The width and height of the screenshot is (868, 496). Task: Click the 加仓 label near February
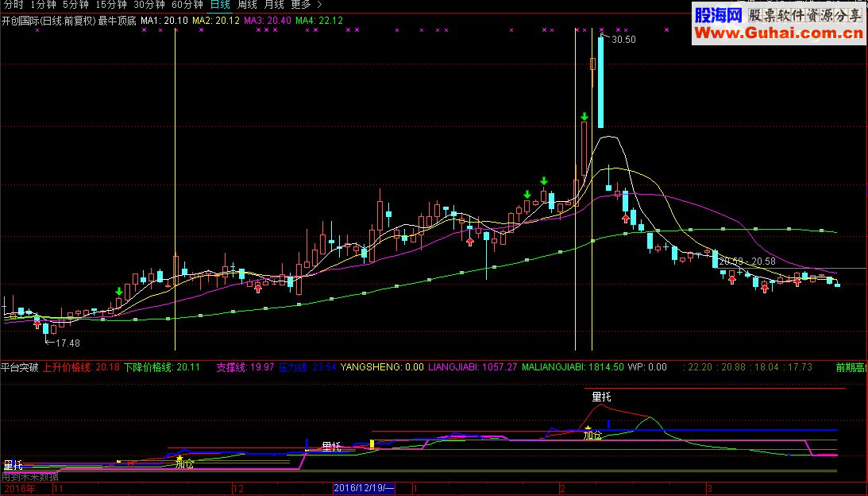[x=592, y=436]
